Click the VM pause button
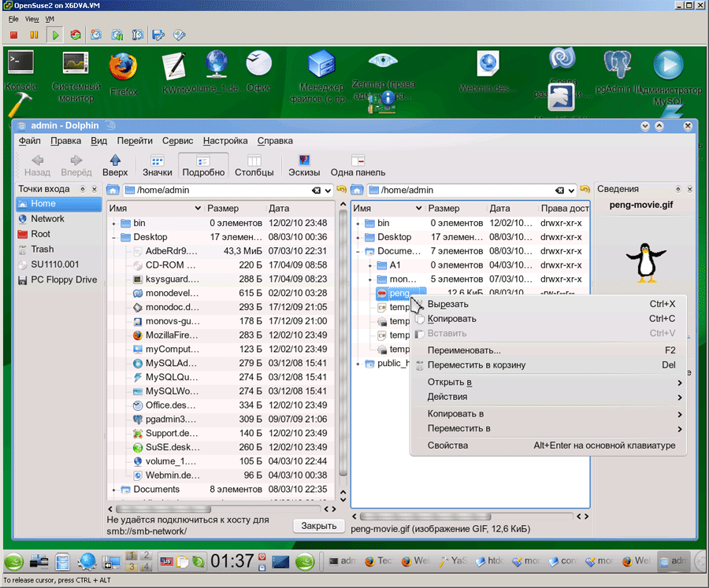The width and height of the screenshot is (709, 588). pyautogui.click(x=34, y=35)
